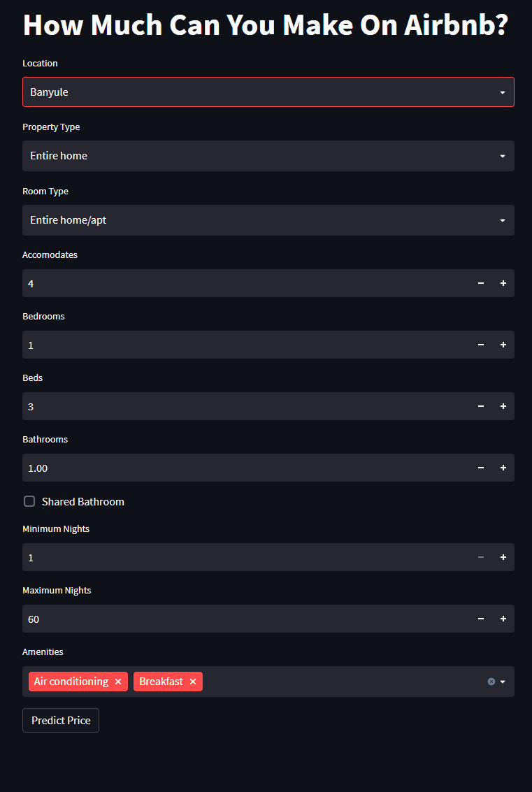Increase Beds count with the plus icon

point(503,406)
